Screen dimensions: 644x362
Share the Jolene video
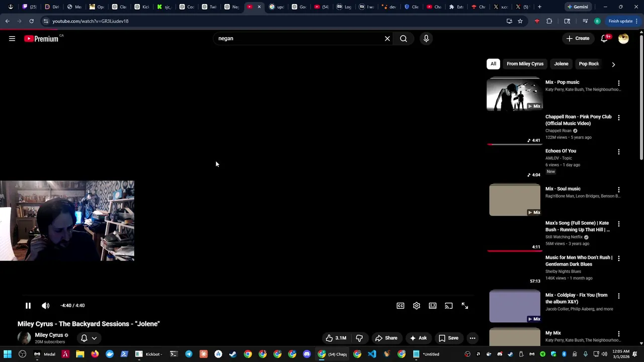click(386, 338)
